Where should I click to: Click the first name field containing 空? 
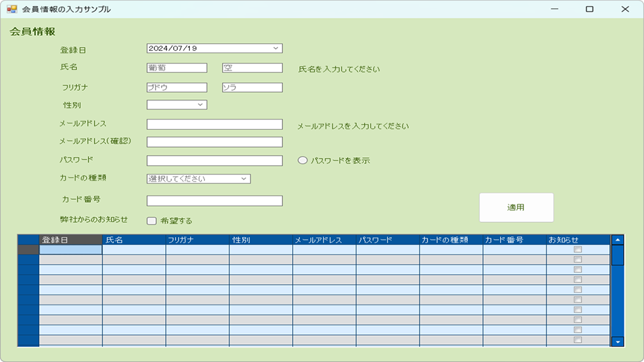[252, 68]
